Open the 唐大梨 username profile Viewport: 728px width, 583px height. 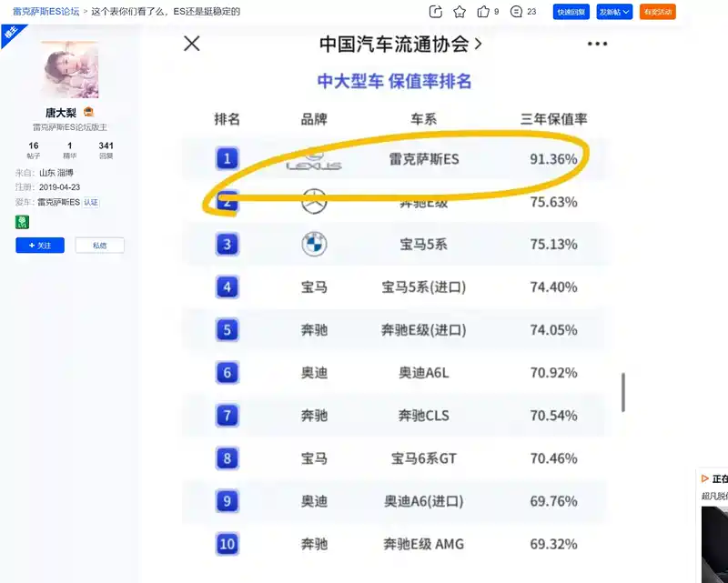tap(61, 113)
